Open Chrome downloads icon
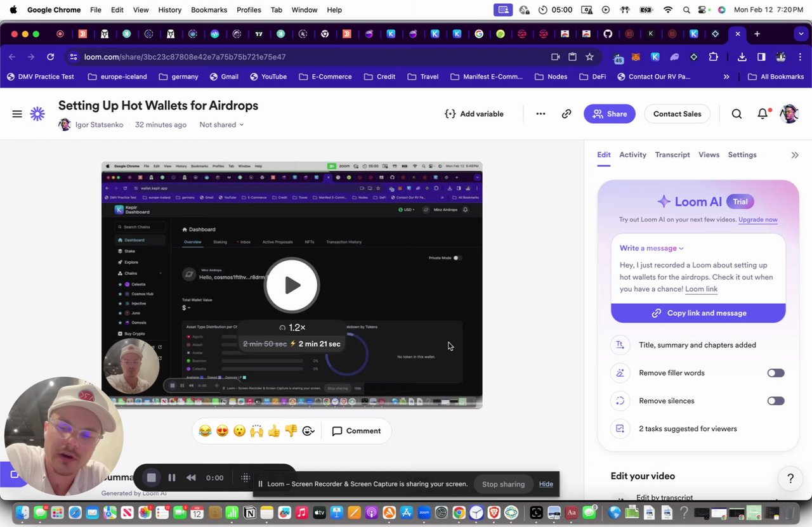The image size is (812, 527). [742, 56]
